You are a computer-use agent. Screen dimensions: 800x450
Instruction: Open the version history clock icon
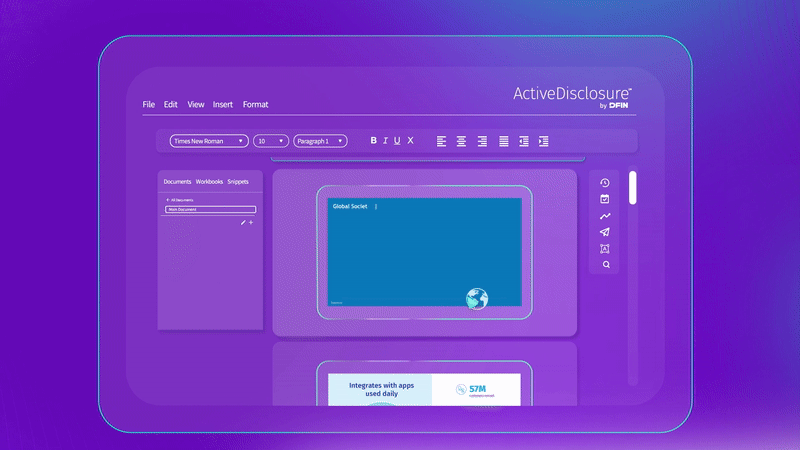coord(605,183)
